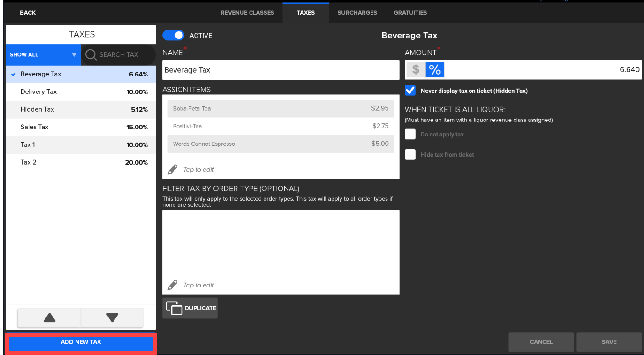This screenshot has width=644, height=355.
Task: Select the percentage amount type
Action: (434, 69)
